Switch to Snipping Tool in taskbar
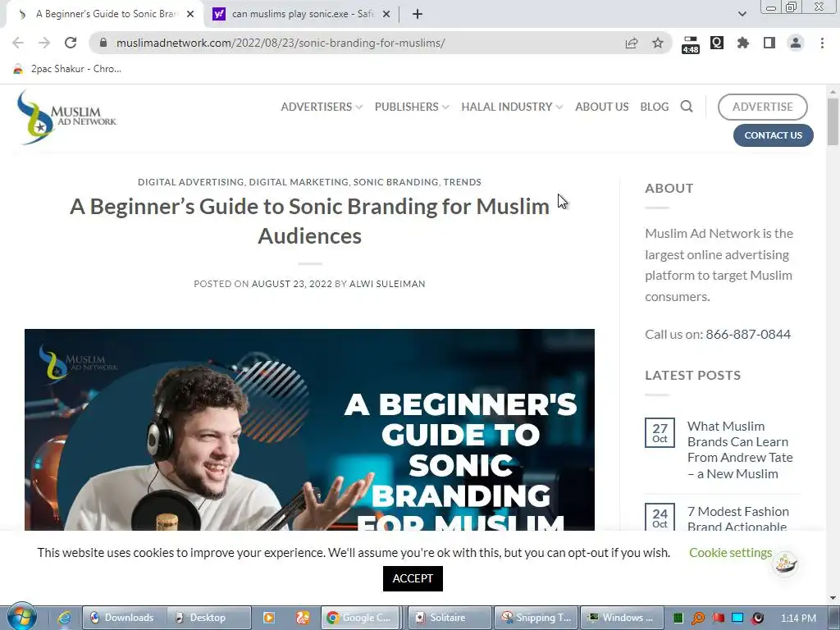 (536, 618)
